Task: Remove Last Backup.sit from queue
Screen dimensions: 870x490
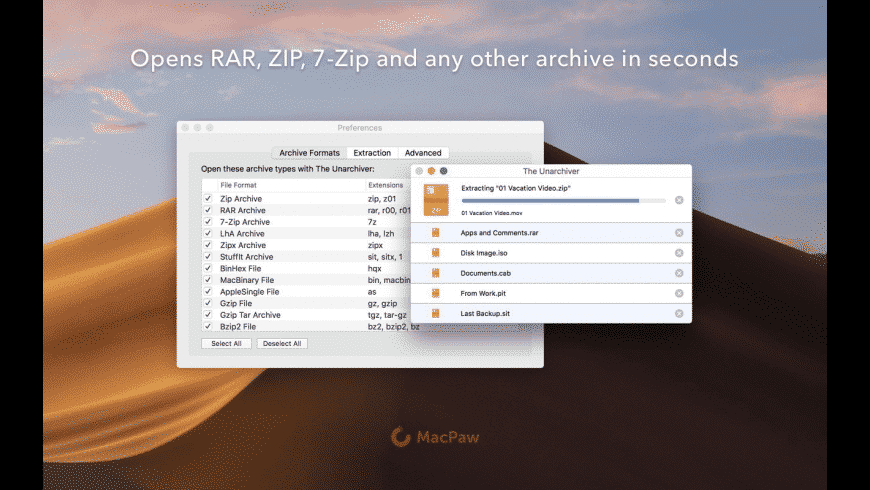Action: point(679,313)
